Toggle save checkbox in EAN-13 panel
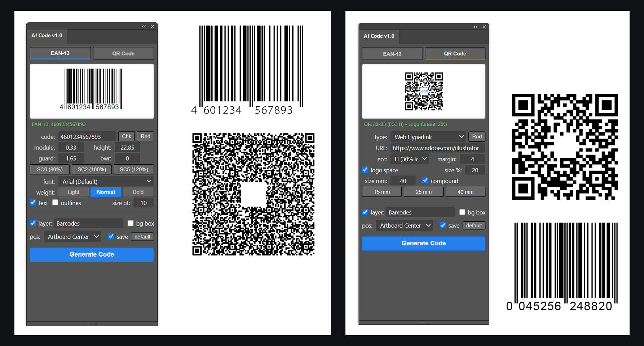Screen dimensions: 644x346 pos(111,236)
